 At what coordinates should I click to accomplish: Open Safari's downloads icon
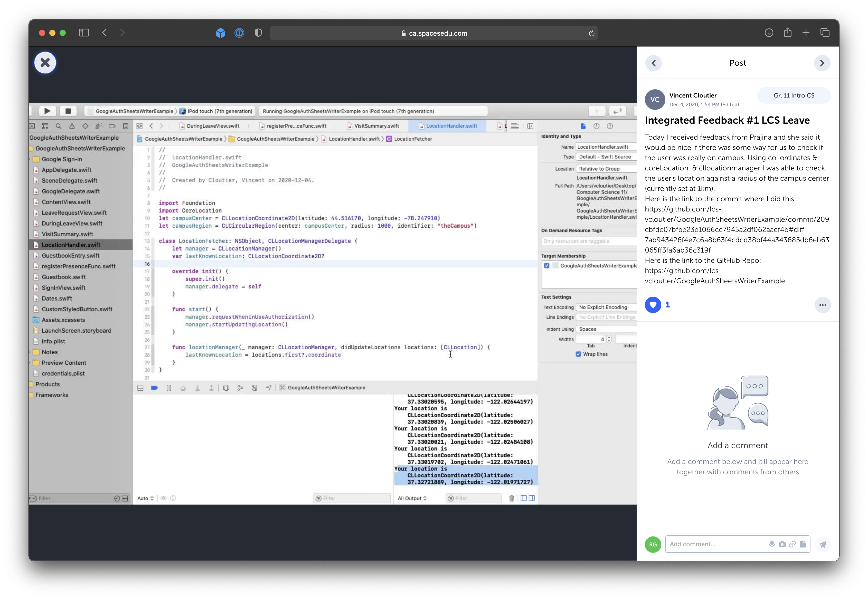click(769, 33)
